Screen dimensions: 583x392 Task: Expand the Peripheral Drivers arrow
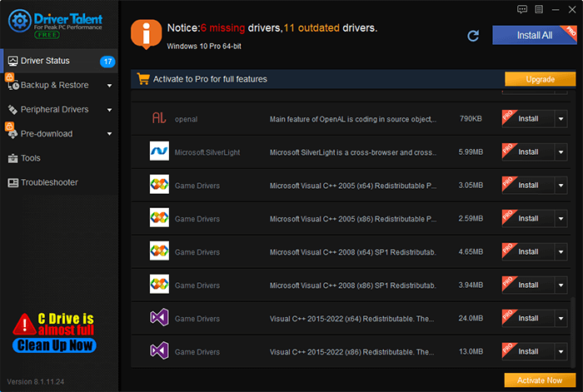(109, 110)
